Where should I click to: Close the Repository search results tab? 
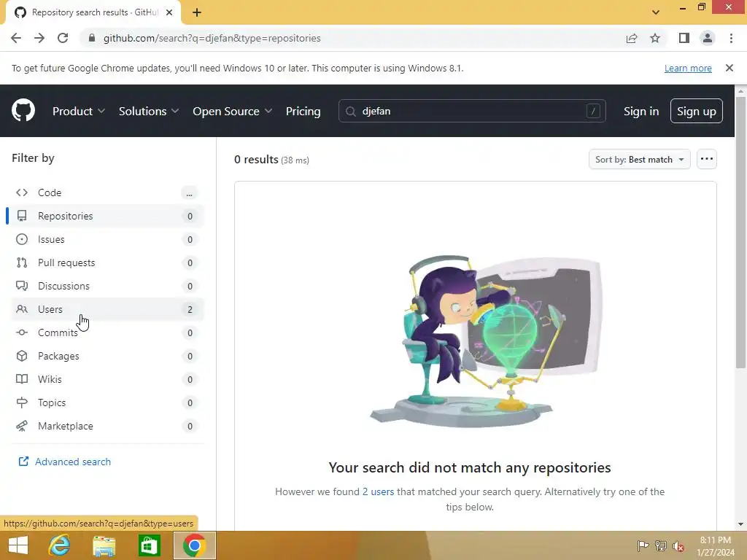(x=169, y=12)
